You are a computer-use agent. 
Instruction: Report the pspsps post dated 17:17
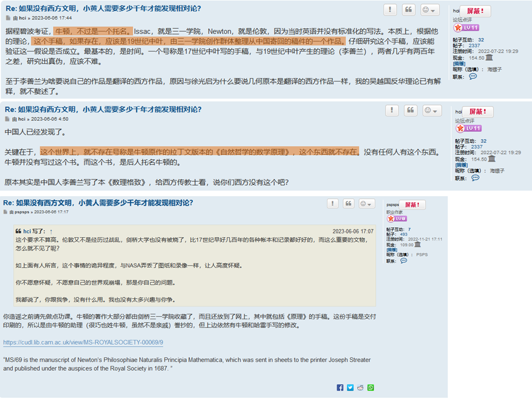click(332, 203)
